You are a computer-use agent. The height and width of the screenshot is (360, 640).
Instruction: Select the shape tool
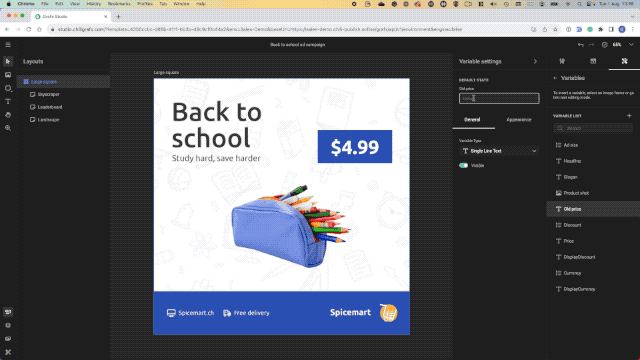(8, 88)
